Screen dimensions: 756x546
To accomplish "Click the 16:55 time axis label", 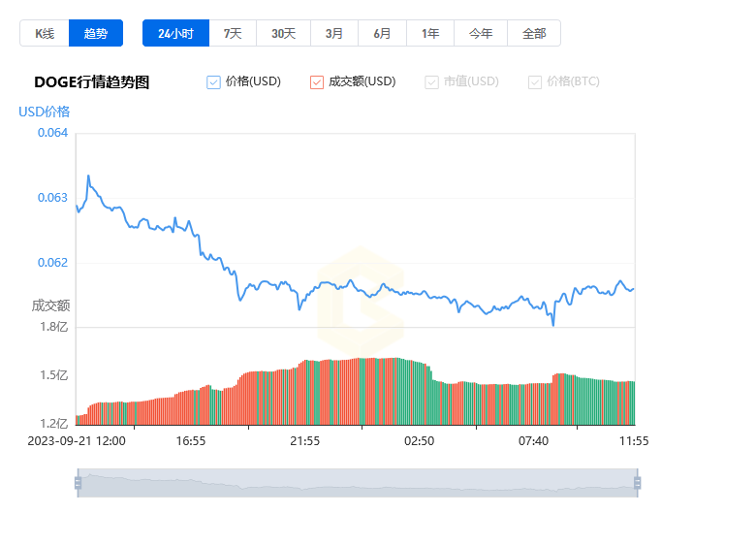I will (190, 441).
